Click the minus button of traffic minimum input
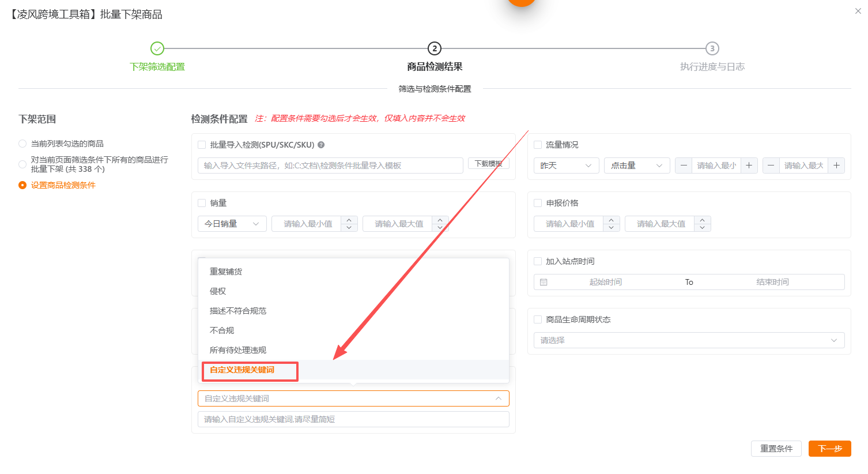 click(684, 165)
